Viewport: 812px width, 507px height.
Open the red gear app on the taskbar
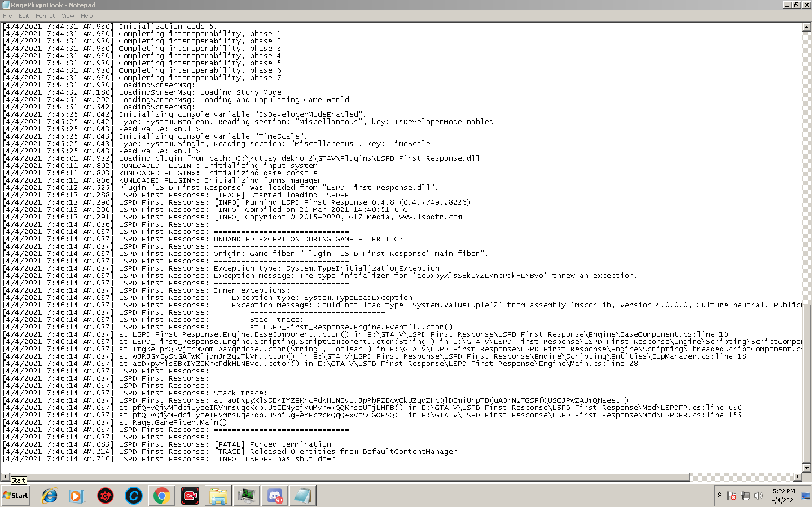[x=106, y=496]
